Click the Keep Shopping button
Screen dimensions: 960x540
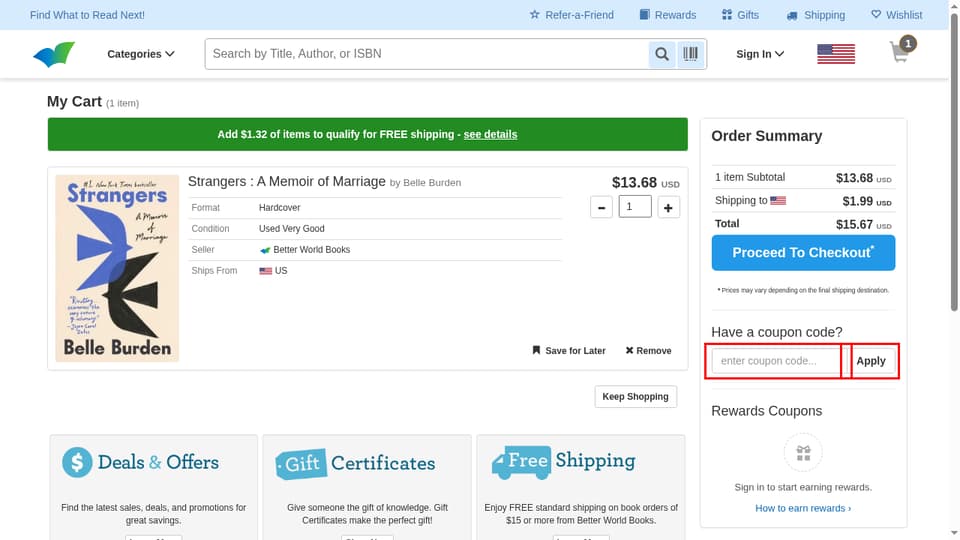click(x=636, y=397)
